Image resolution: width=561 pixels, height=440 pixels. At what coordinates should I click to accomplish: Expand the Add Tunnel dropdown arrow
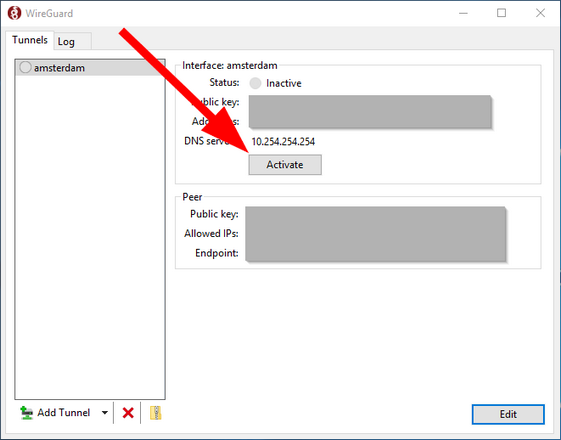coord(104,413)
